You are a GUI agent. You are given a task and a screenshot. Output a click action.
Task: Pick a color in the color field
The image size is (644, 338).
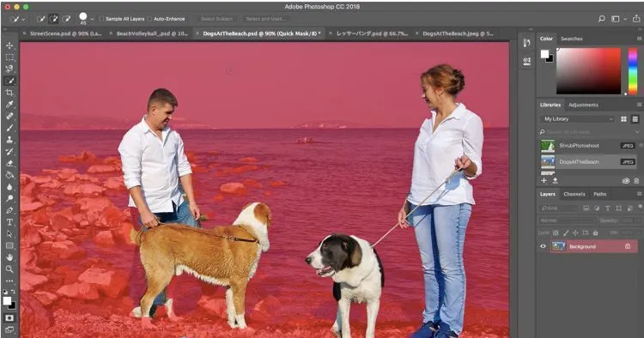click(588, 71)
